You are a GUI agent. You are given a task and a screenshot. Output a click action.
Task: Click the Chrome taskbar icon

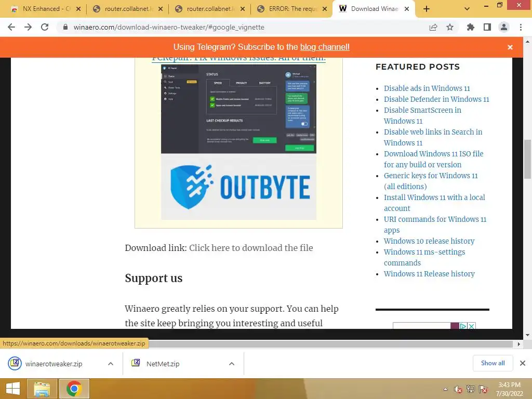74,389
